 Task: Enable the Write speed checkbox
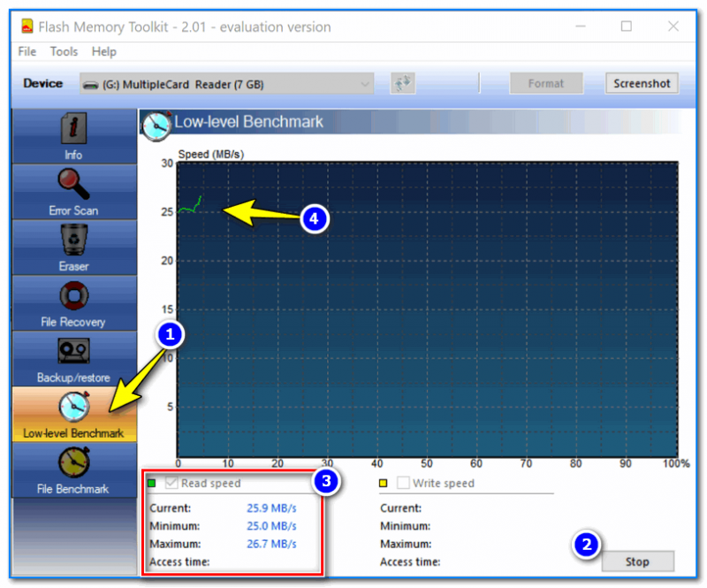403,483
